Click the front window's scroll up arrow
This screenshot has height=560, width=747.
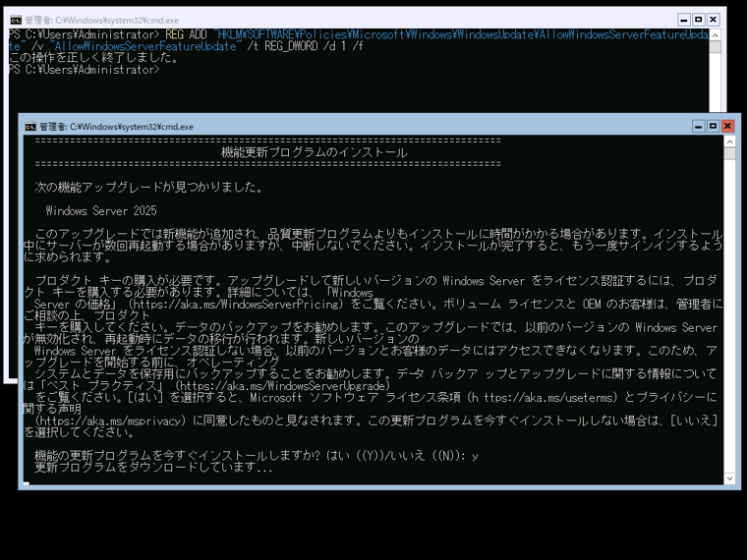(729, 141)
